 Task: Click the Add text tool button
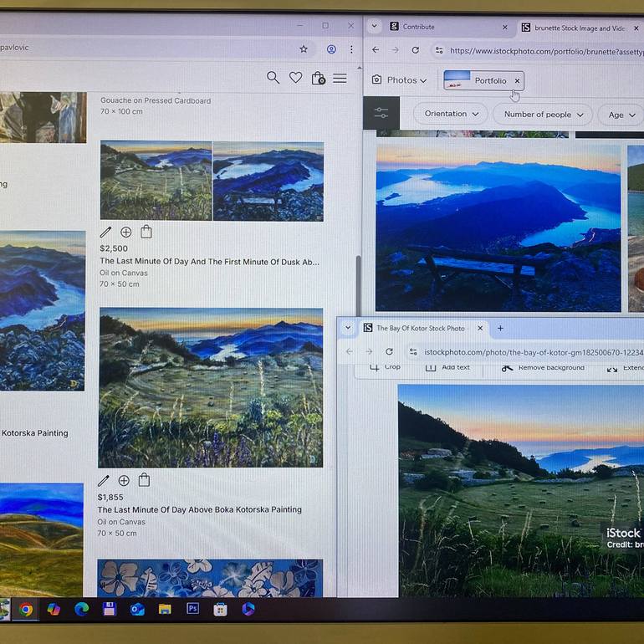[x=447, y=367]
